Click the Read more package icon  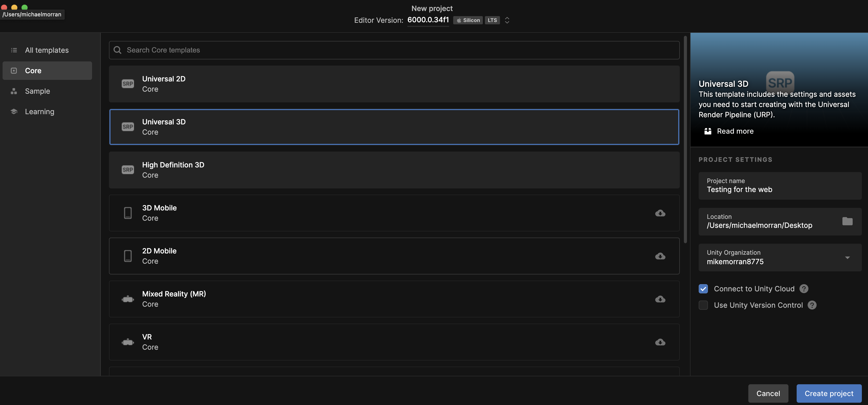tap(708, 131)
